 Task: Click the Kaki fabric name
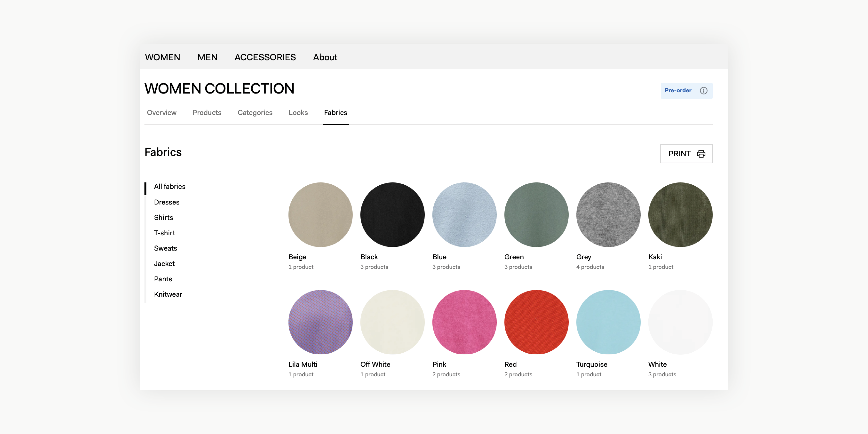655,257
